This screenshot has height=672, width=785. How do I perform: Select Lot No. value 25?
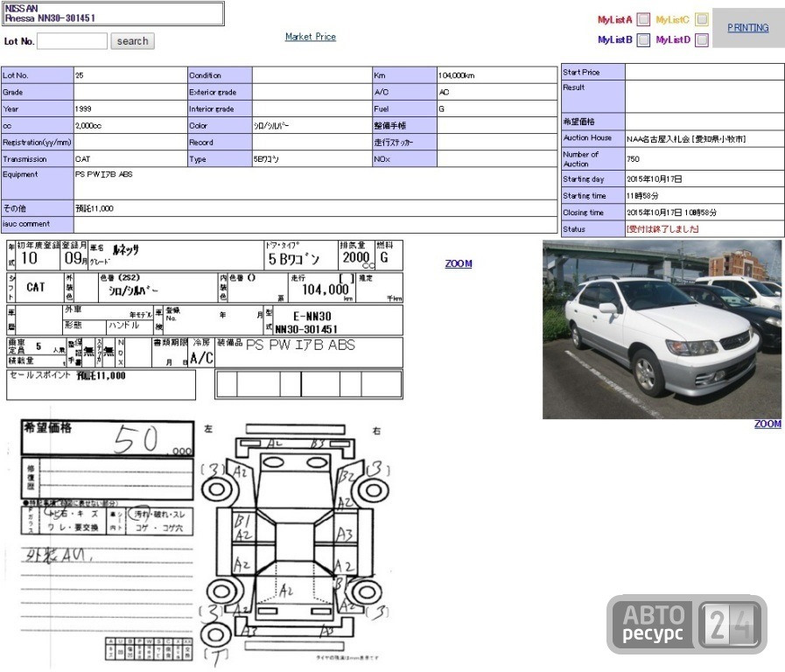[x=80, y=75]
